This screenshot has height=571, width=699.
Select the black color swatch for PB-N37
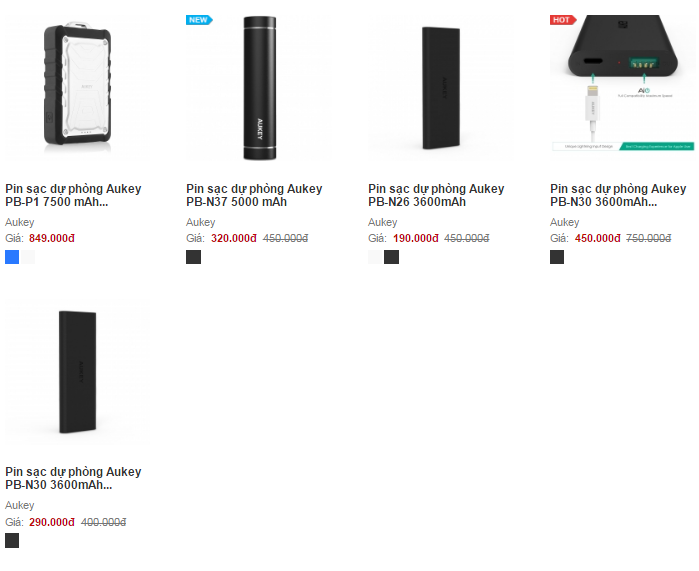[193, 257]
